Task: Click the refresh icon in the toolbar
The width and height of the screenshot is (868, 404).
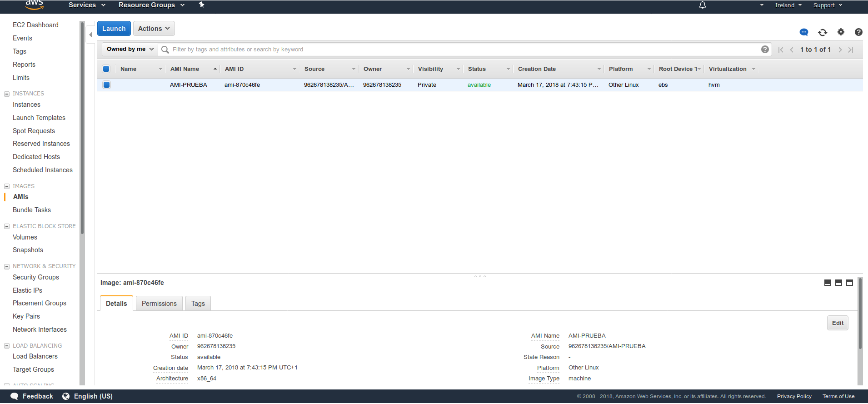Action: 823,32
